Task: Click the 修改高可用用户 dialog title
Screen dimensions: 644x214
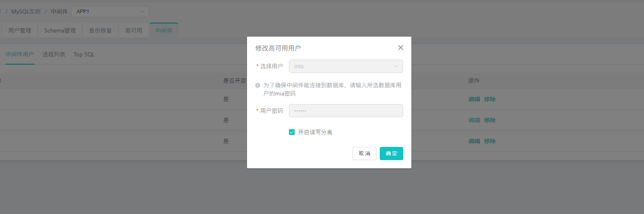Action: pos(278,49)
